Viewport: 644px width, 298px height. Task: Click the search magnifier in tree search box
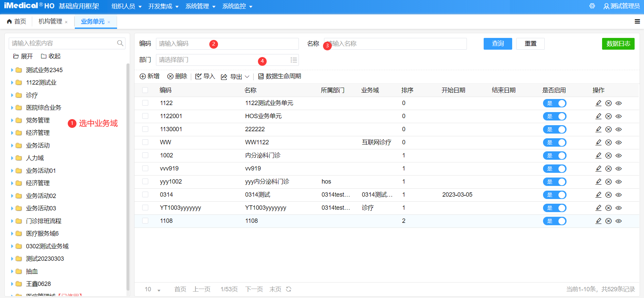(x=120, y=43)
